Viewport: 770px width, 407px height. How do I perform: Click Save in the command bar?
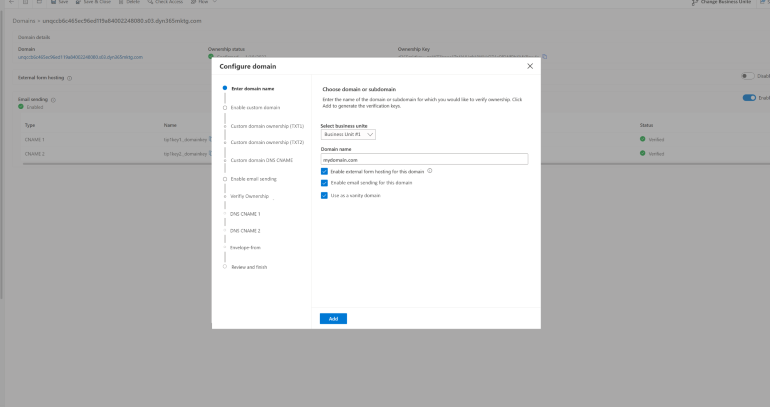[59, 2]
